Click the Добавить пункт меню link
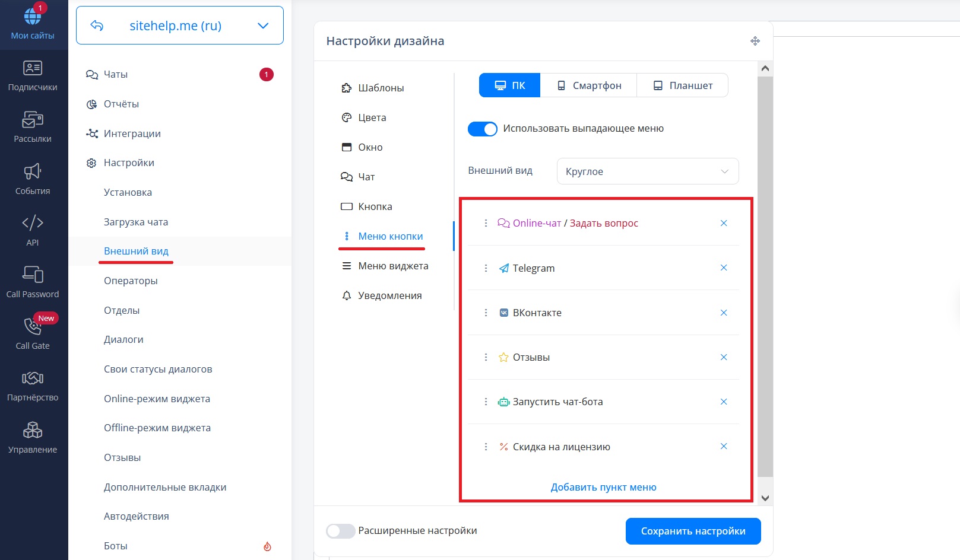The width and height of the screenshot is (960, 560). 603,487
